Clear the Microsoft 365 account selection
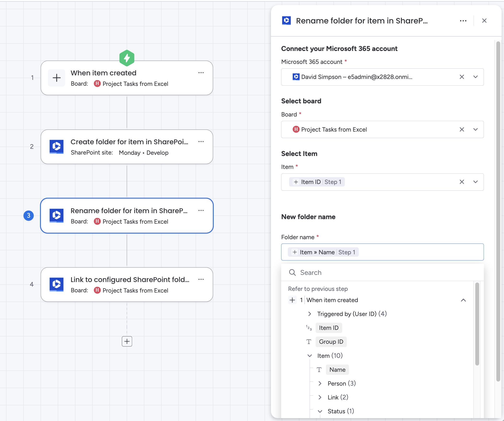Viewport: 504px width, 421px height. [461, 77]
